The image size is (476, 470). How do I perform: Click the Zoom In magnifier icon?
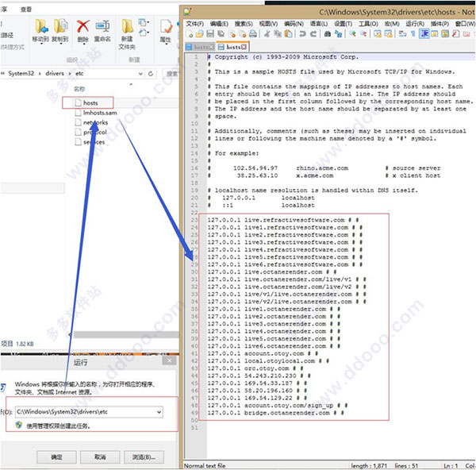[353, 34]
